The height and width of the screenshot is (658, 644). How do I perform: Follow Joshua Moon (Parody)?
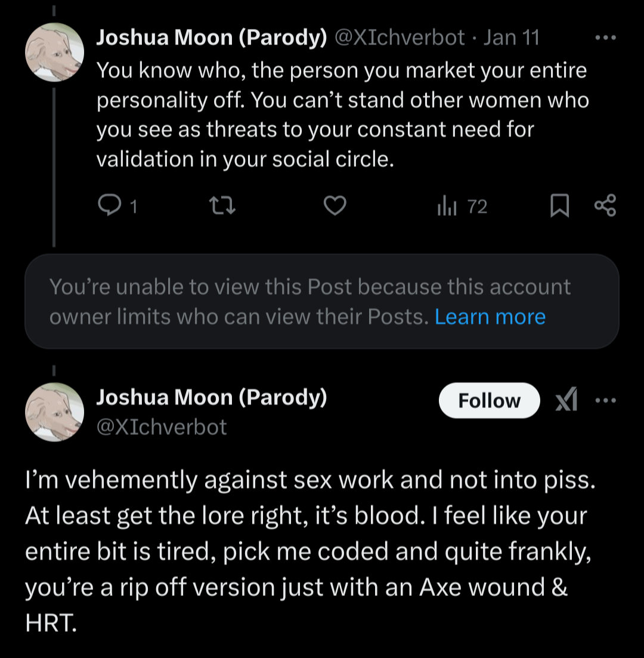[x=489, y=400]
